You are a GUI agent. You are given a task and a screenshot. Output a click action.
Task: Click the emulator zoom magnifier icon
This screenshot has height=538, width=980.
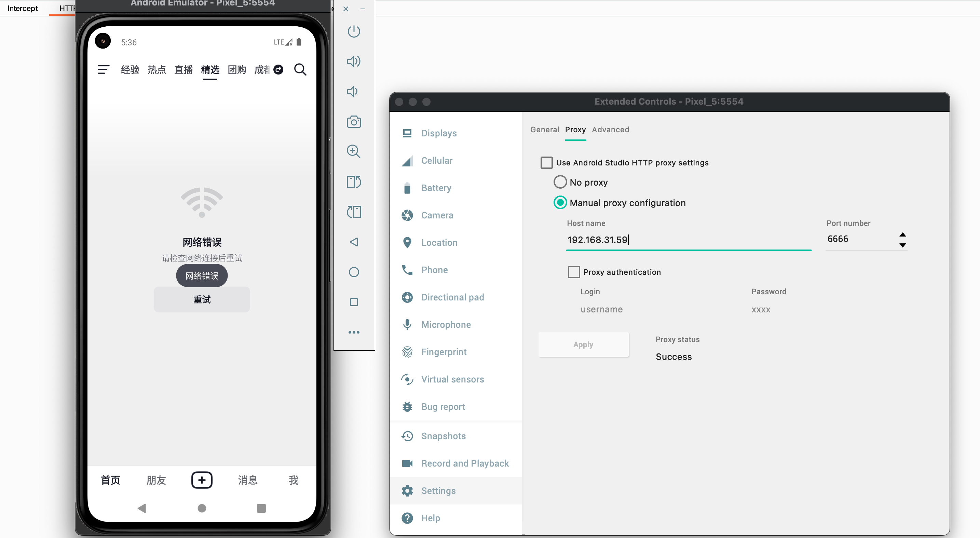354,151
